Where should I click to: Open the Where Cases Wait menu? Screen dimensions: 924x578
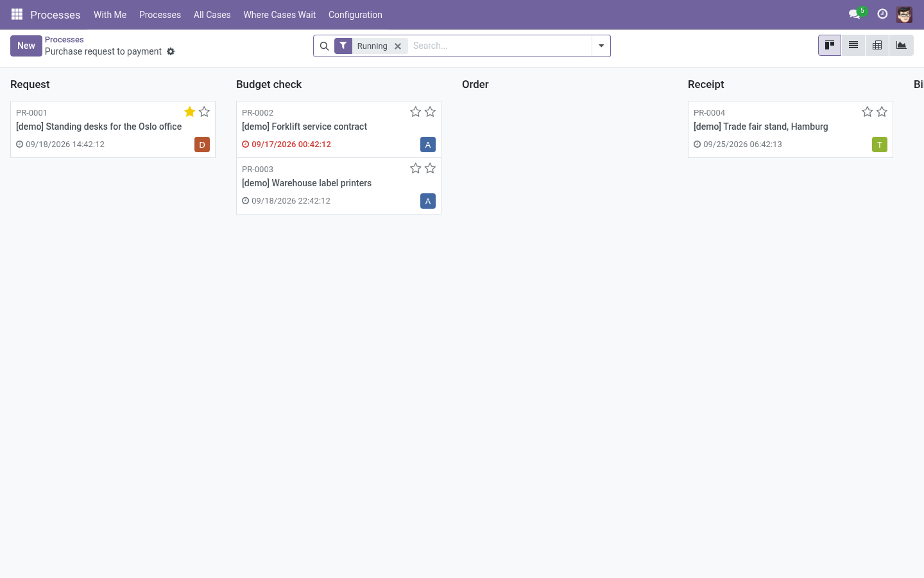280,15
